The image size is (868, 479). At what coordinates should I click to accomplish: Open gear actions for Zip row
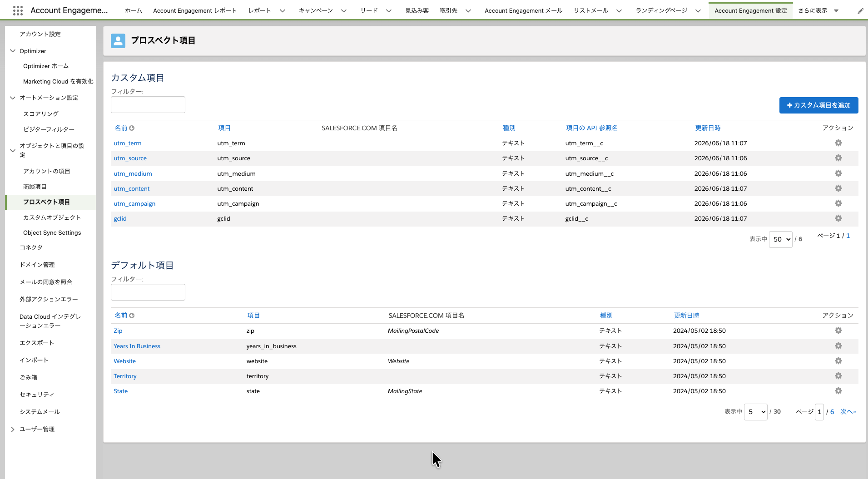(x=838, y=331)
